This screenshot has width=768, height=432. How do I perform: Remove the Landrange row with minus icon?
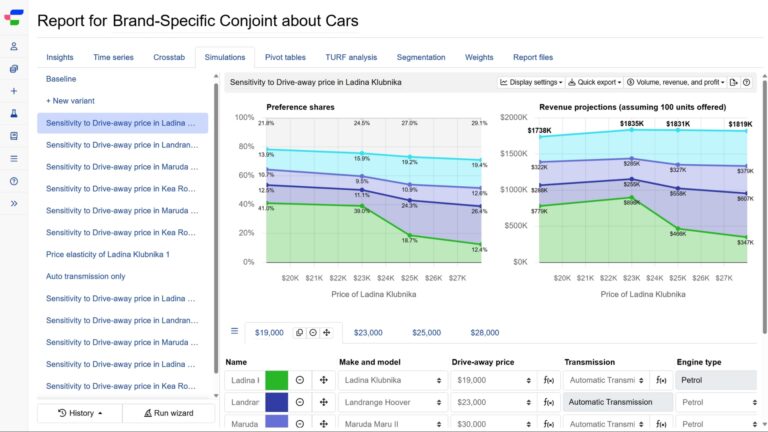[300, 402]
